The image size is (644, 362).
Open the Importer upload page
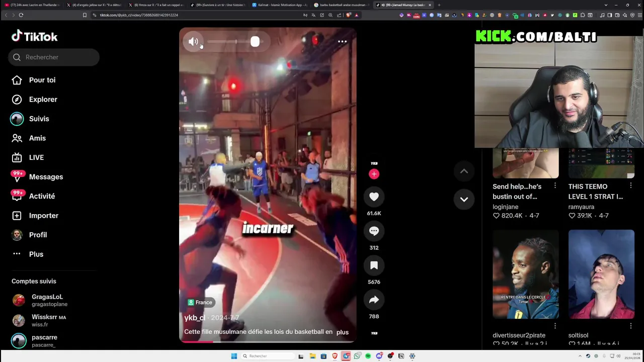click(43, 216)
